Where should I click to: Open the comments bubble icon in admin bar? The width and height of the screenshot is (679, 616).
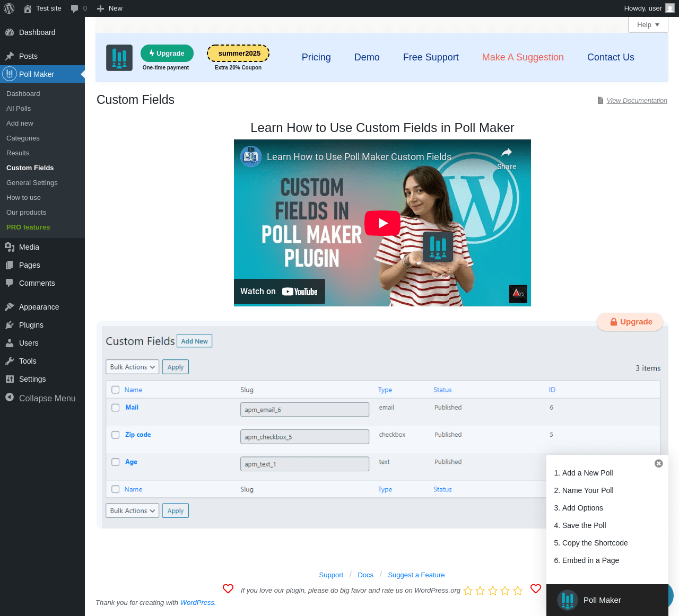click(x=75, y=8)
